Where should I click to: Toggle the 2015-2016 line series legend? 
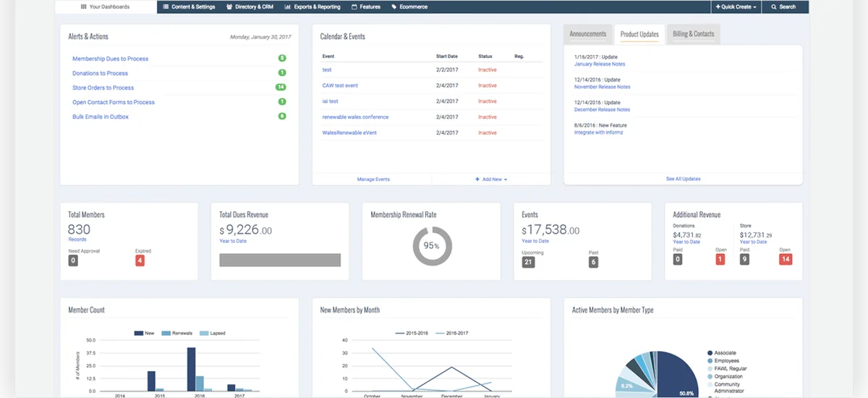point(412,333)
